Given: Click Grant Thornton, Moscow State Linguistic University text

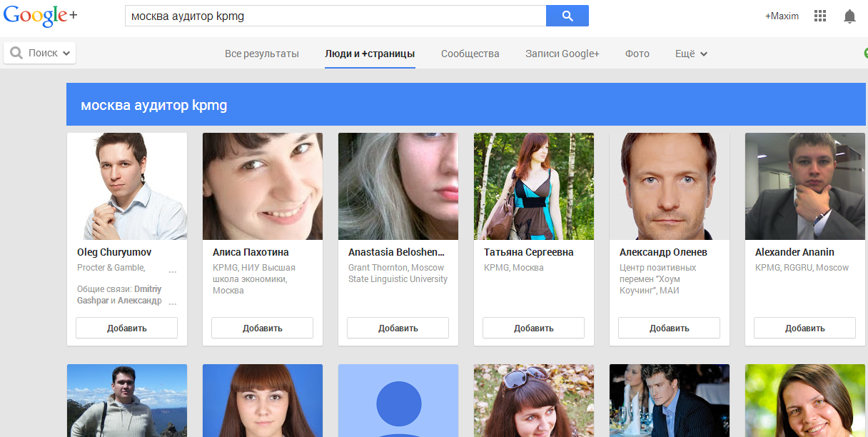Looking at the screenshot, I should point(398,273).
